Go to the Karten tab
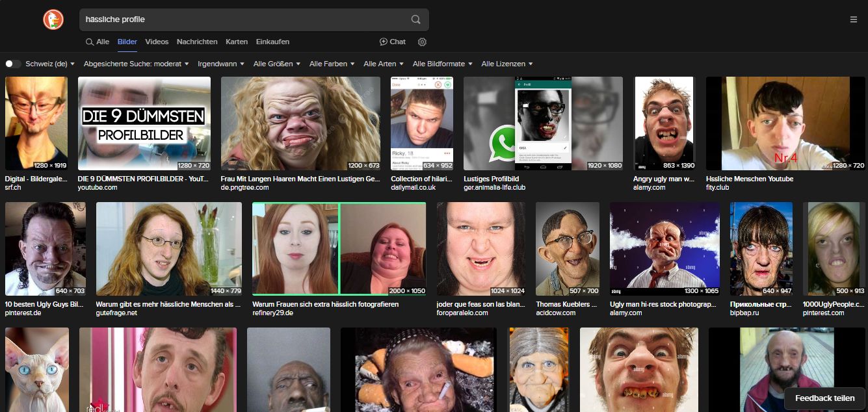868x412 pixels. coord(237,42)
